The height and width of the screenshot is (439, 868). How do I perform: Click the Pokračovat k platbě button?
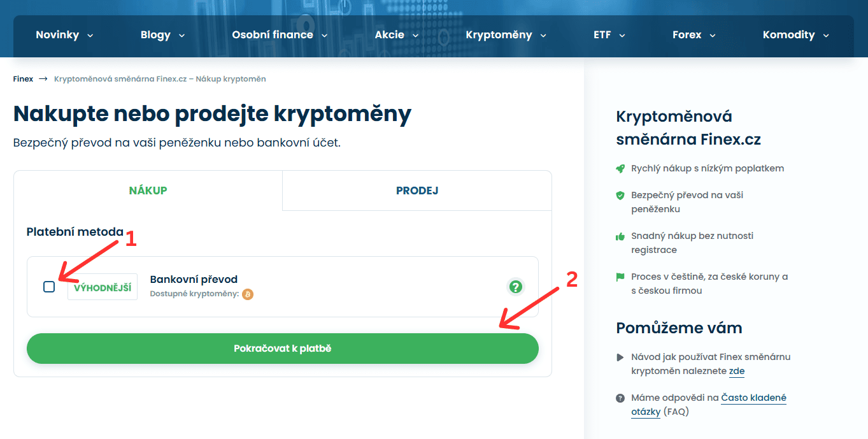(x=283, y=349)
